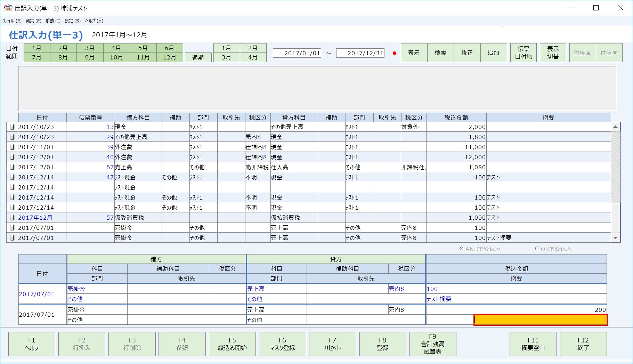The image size is (633, 364).
Task: Click the red indicator dot next to the date range
Action: 394,53
